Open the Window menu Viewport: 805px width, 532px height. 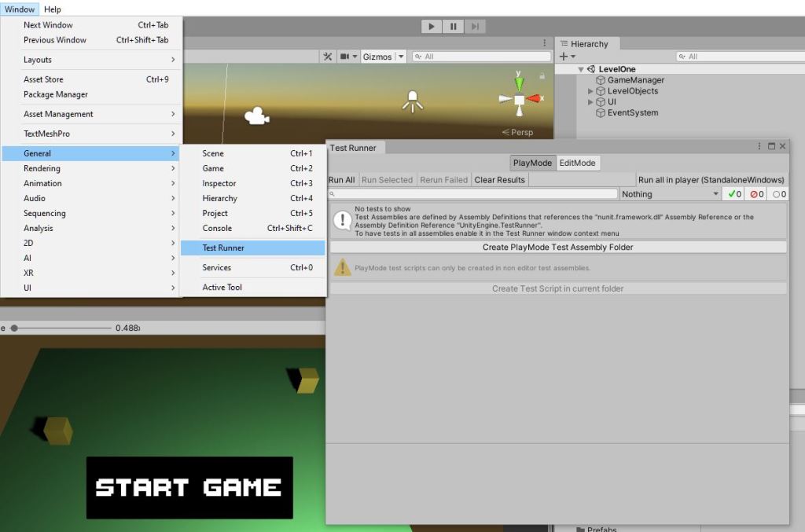pyautogui.click(x=20, y=9)
